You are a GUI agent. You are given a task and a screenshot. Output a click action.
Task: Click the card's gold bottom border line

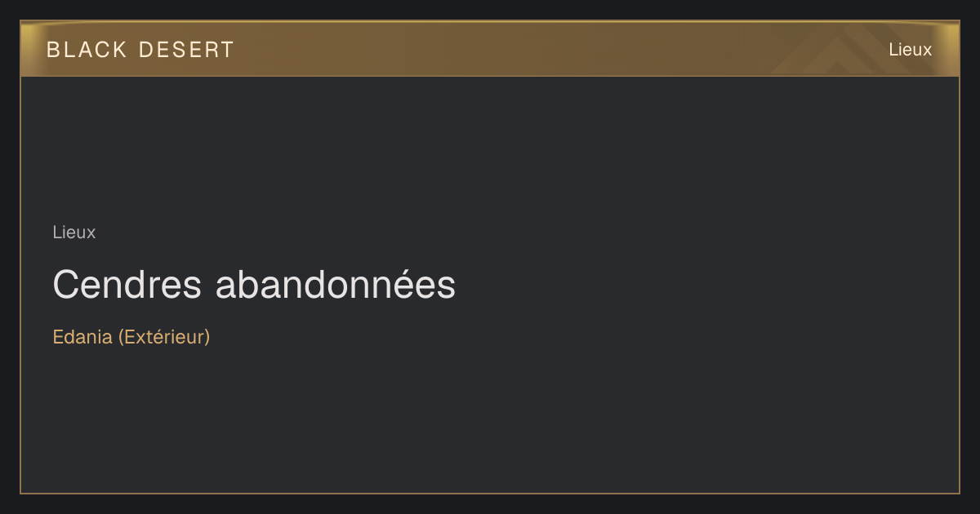pyautogui.click(x=490, y=493)
